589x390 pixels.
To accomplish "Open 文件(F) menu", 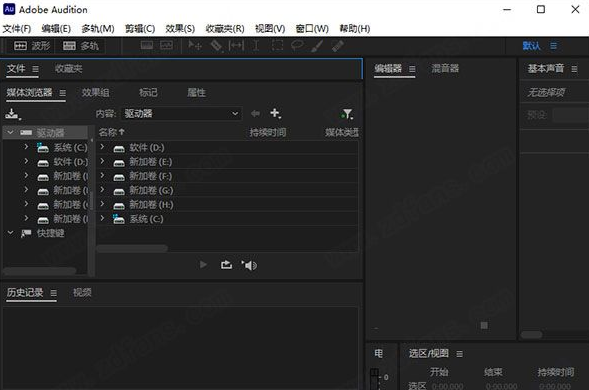I will tap(17, 29).
